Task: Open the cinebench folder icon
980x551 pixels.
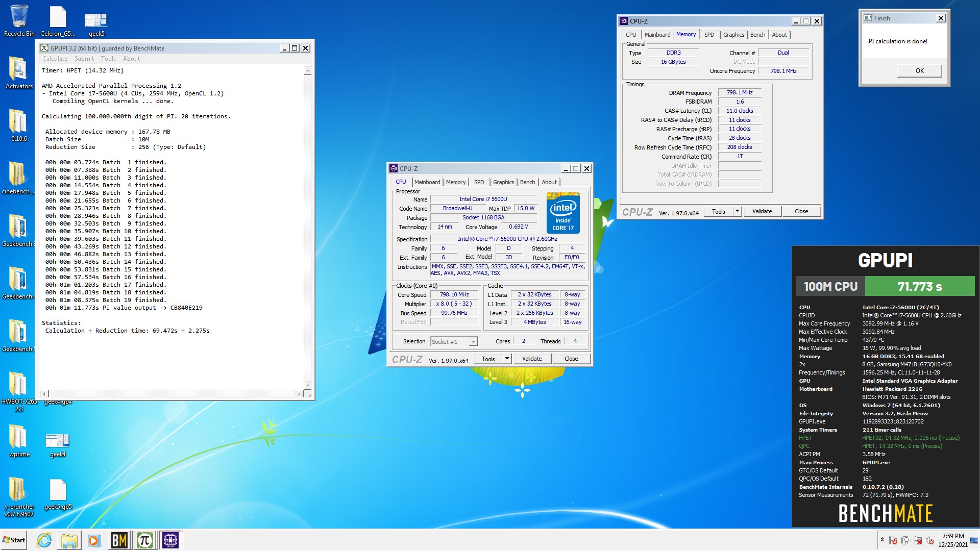Action: click(x=18, y=178)
